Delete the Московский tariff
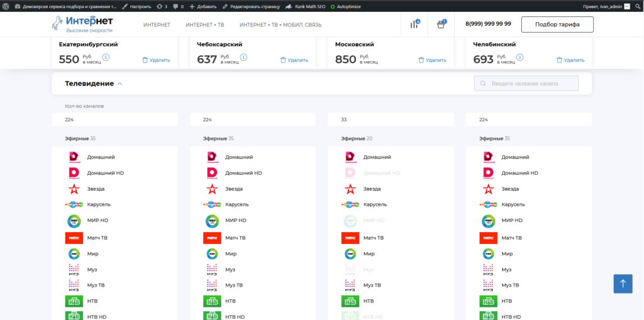Image resolution: width=644 pixels, height=320 pixels. [432, 60]
